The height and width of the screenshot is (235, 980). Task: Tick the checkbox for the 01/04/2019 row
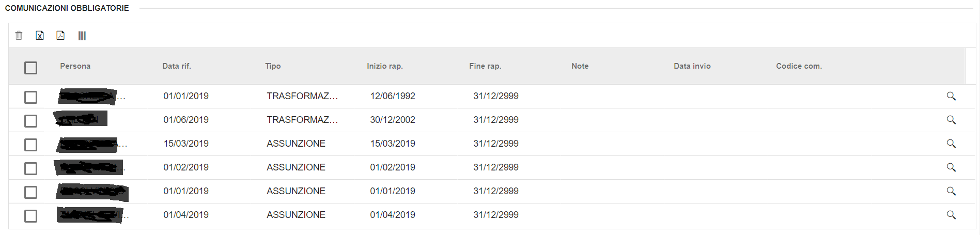point(31,216)
